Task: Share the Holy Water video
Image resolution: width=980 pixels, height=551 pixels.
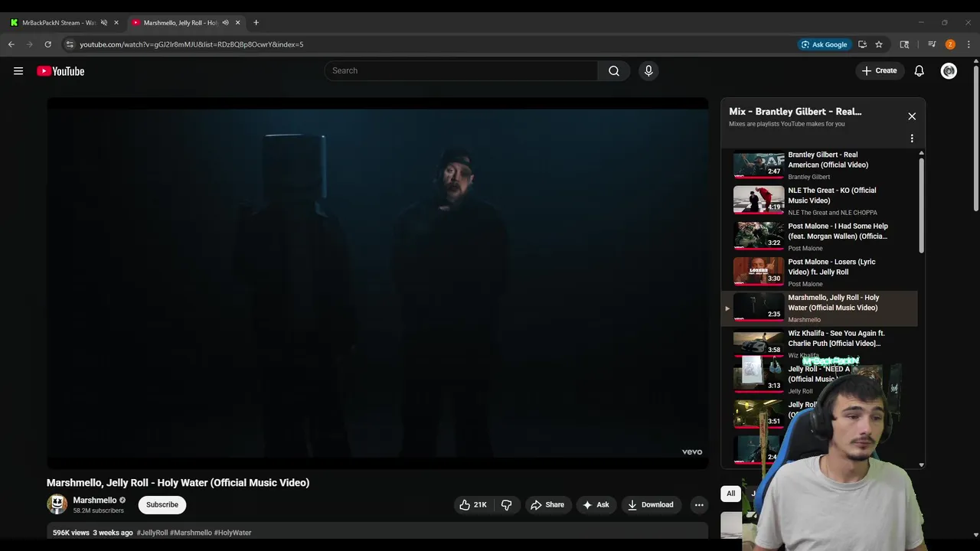Action: pos(547,504)
